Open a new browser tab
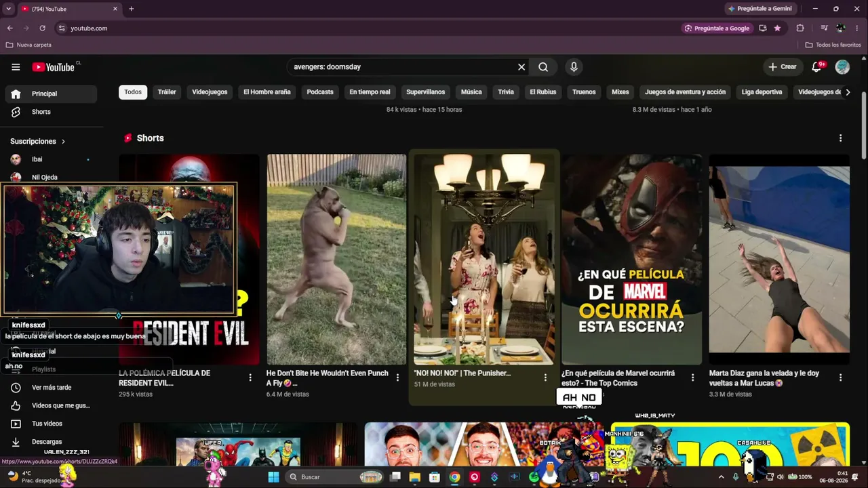 (x=132, y=9)
